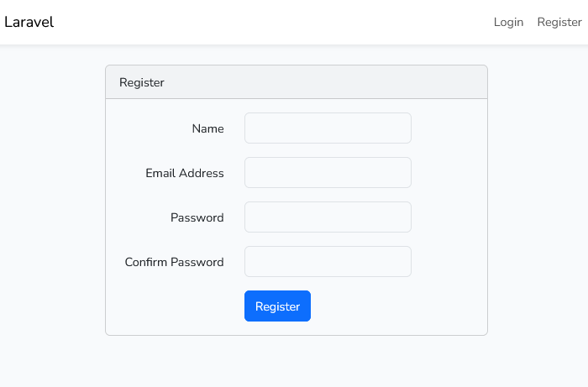Open the Laravel home link
The width and height of the screenshot is (588, 387).
[29, 23]
